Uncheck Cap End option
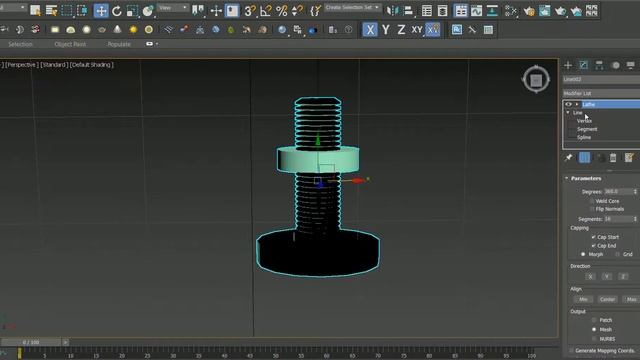This screenshot has height=360, width=640. point(593,246)
